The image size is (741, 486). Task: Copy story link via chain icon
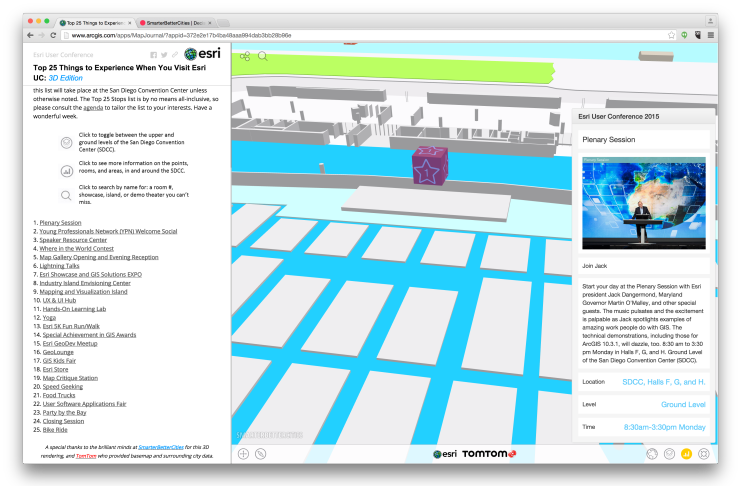[x=175, y=55]
